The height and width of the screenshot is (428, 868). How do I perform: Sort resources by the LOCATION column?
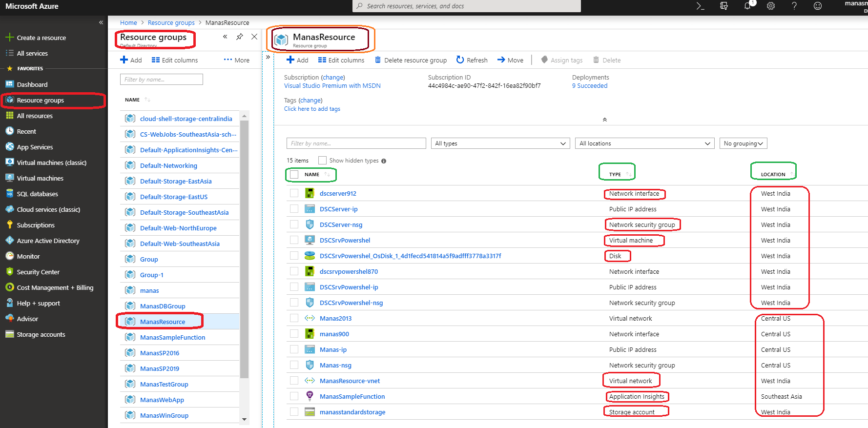(773, 174)
